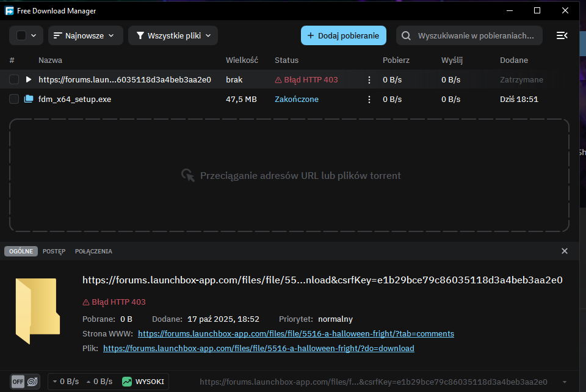
Task: Open the hamburger menu icon at top right
Action: pyautogui.click(x=562, y=35)
